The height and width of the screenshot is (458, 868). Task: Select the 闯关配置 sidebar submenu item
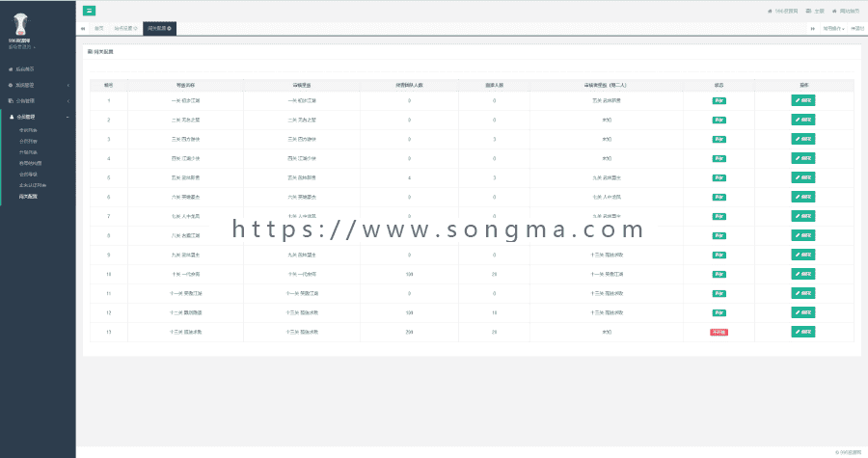[x=28, y=197]
